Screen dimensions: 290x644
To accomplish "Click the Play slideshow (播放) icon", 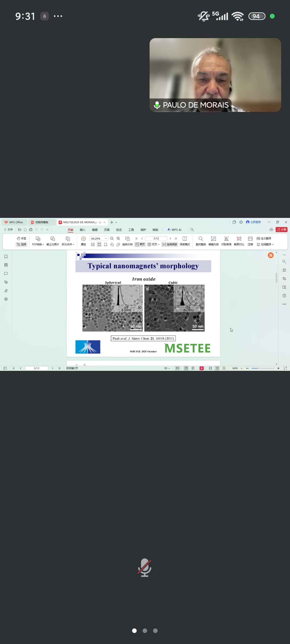I will pyautogui.click(x=83, y=239).
